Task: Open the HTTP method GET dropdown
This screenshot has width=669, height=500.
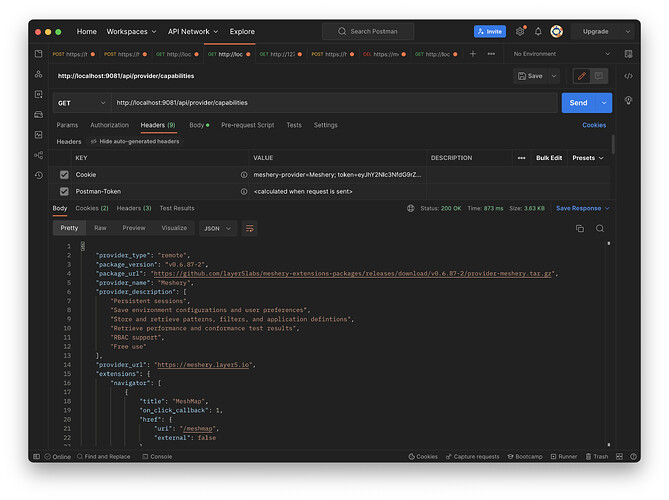Action: [x=81, y=103]
